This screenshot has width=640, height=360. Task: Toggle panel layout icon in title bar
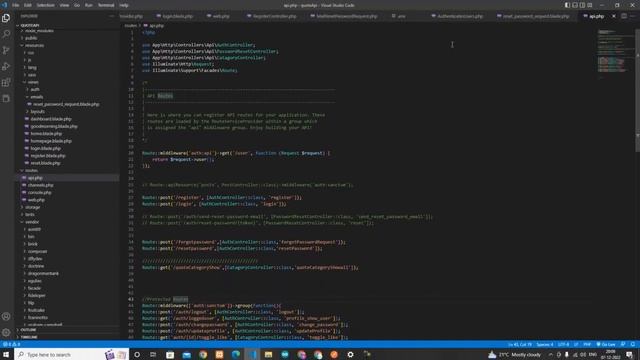click(575, 5)
